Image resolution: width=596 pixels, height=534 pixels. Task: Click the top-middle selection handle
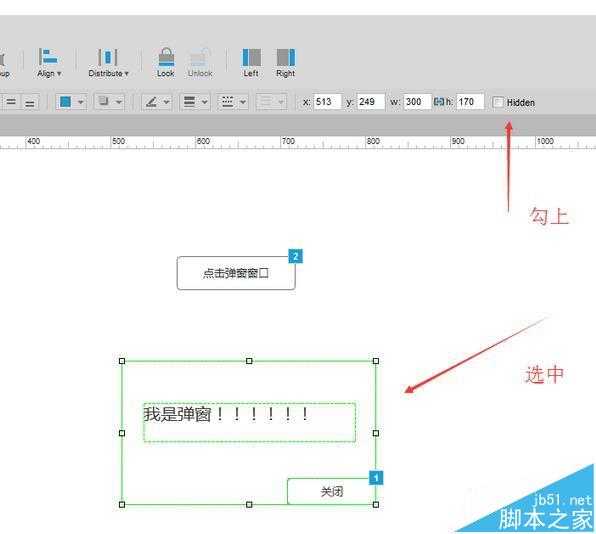pos(249,361)
